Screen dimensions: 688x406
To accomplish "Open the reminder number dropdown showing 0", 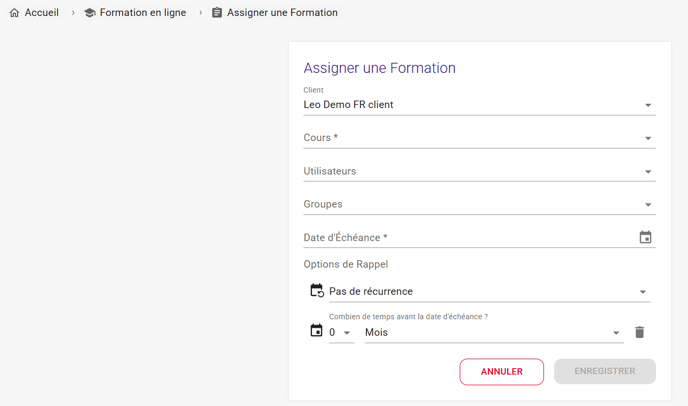I will click(341, 333).
